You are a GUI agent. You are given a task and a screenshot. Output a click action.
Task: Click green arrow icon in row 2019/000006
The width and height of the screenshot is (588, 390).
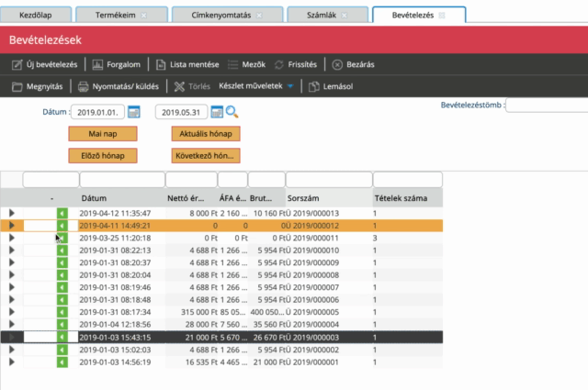[x=62, y=300]
